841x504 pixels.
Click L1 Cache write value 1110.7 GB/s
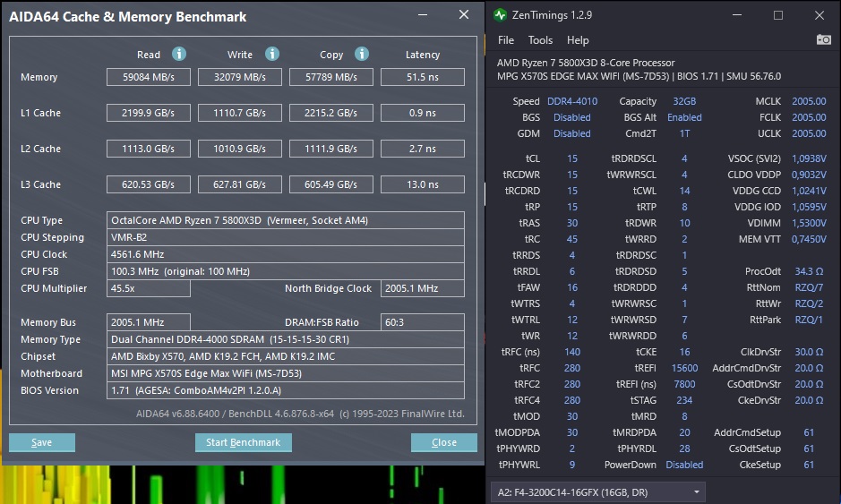[240, 113]
